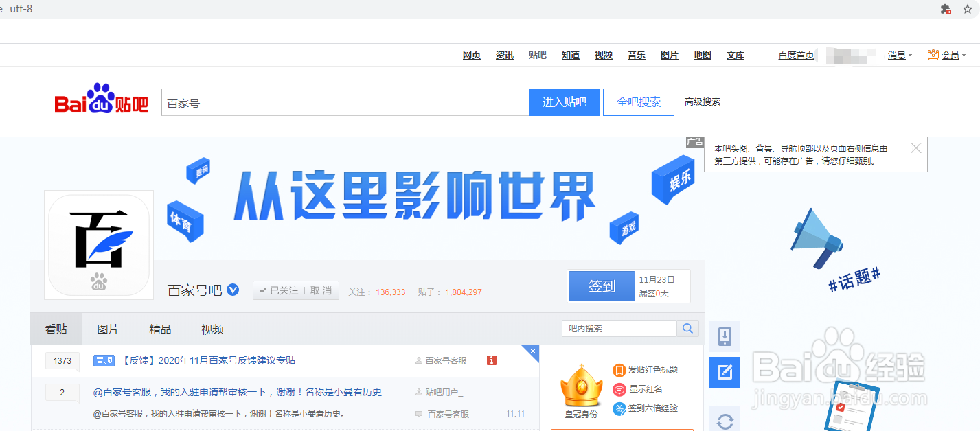Click the 全吧搜索 button
The width and height of the screenshot is (980, 431).
639,102
